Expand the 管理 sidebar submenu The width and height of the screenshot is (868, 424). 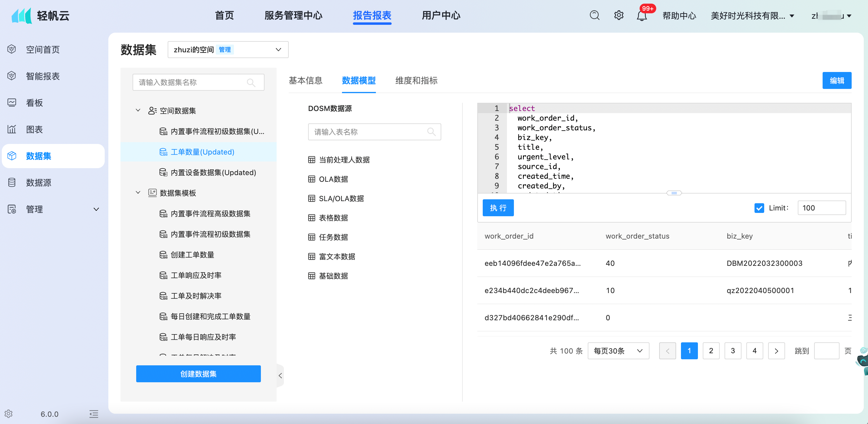pyautogui.click(x=96, y=209)
